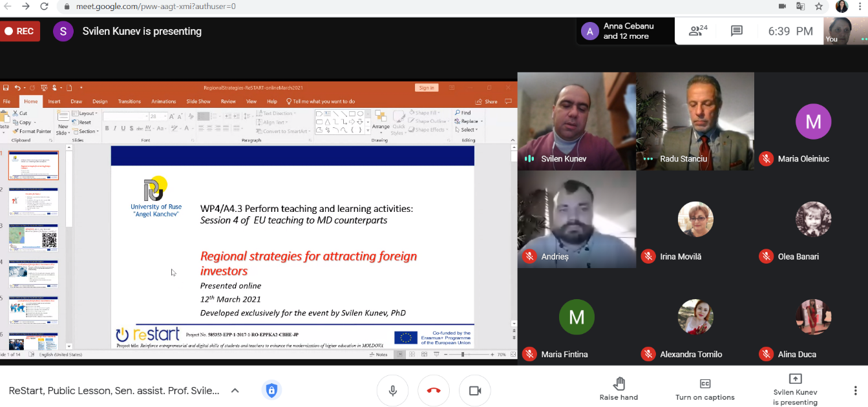Open the font size dropdown showing 28
This screenshot has height=407, width=868.
point(158,116)
